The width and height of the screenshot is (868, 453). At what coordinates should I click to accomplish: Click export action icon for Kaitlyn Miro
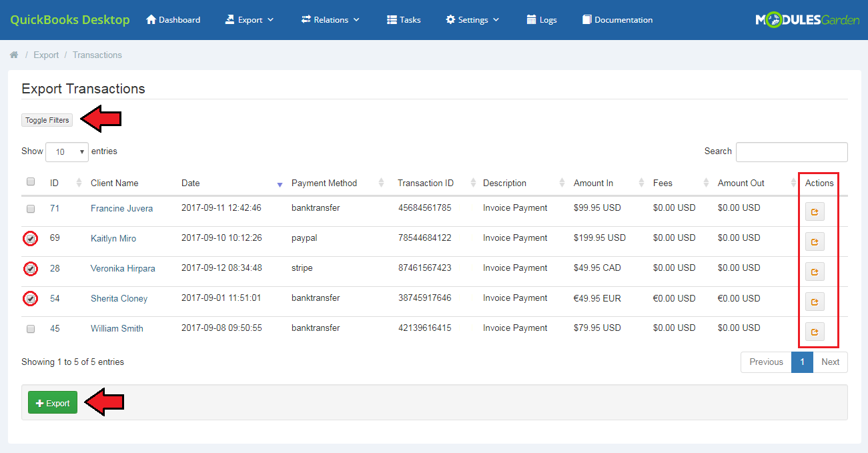(815, 242)
